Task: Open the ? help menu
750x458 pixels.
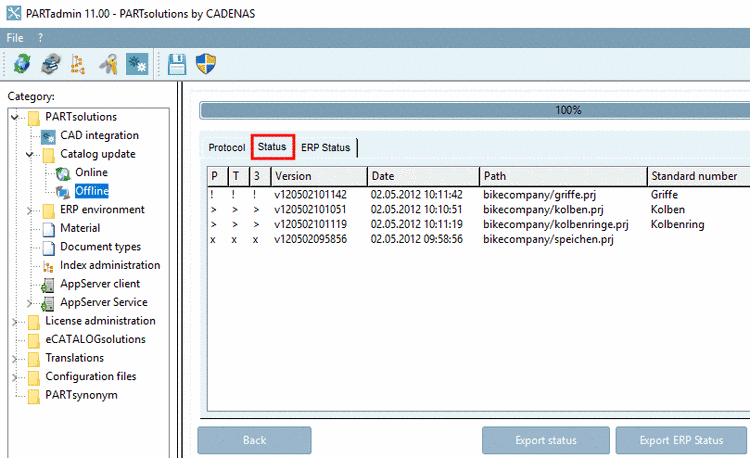Action: 41,38
